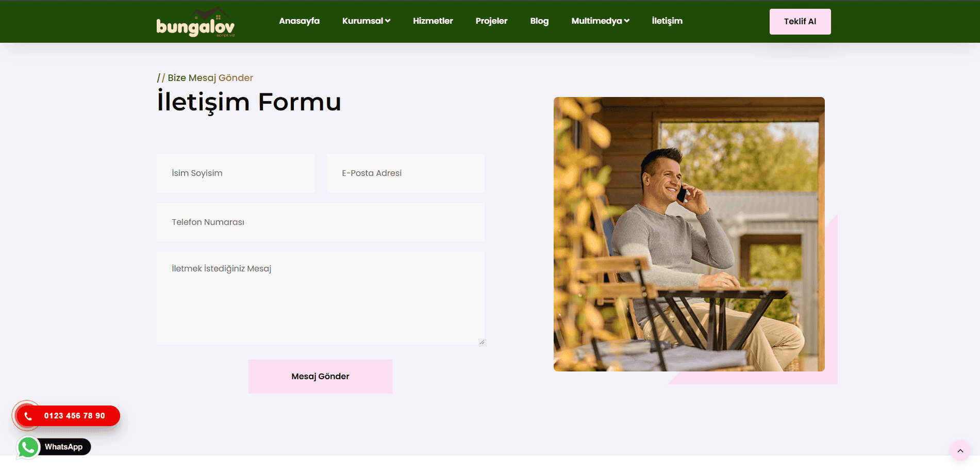Screen dimensions: 980x470
Task: Submit with the Mesaj Gönder button
Action: point(321,377)
